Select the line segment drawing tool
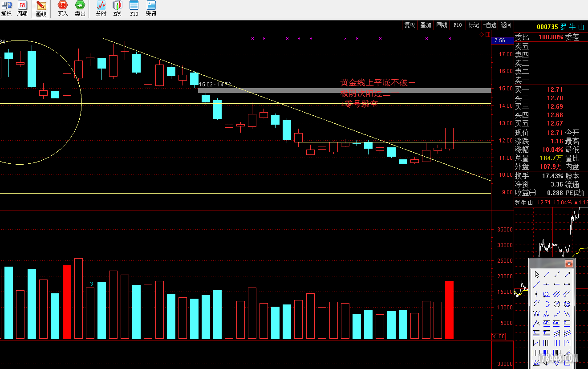 547,274
